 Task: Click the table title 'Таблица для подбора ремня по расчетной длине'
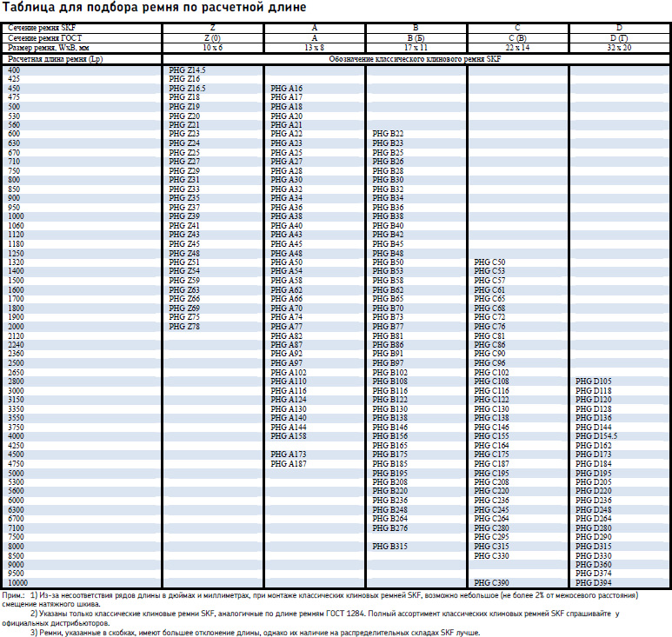pos(154,8)
